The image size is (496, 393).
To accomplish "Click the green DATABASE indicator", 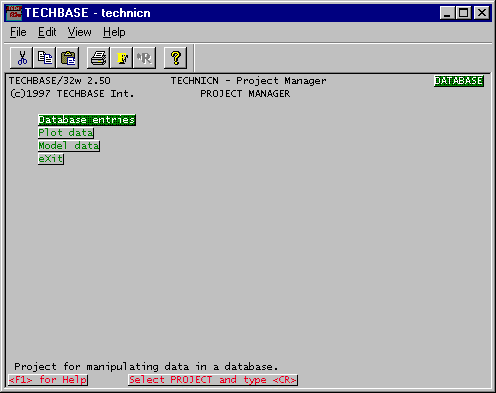I will tap(459, 81).
